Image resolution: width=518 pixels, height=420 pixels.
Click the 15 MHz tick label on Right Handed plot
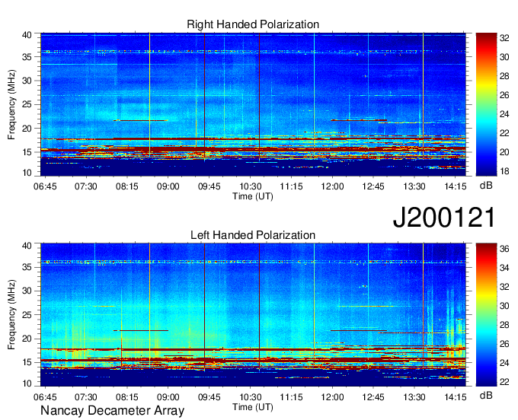click(x=27, y=152)
